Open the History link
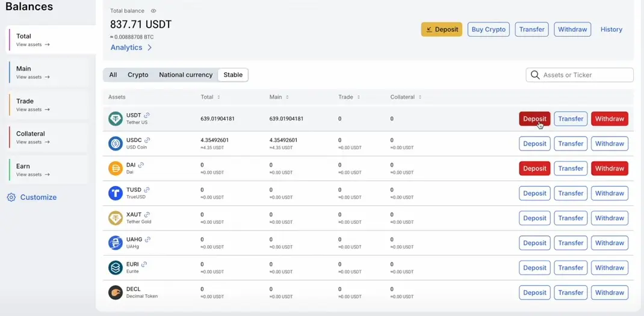644x316 pixels. tap(611, 29)
